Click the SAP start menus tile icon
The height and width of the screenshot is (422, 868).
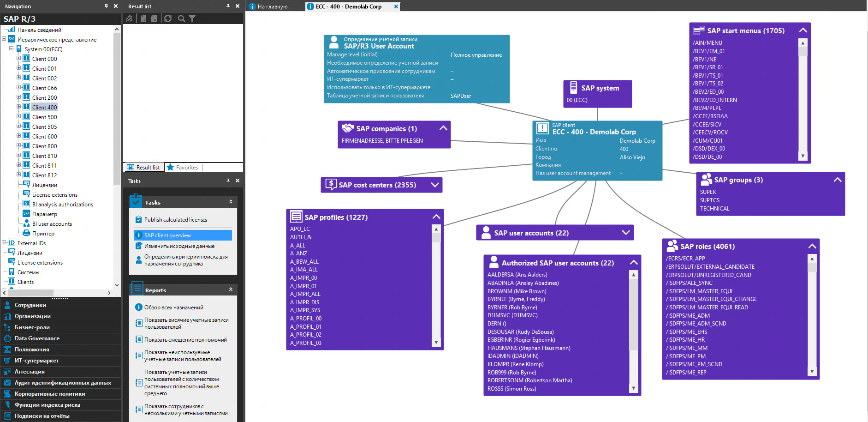tap(699, 30)
